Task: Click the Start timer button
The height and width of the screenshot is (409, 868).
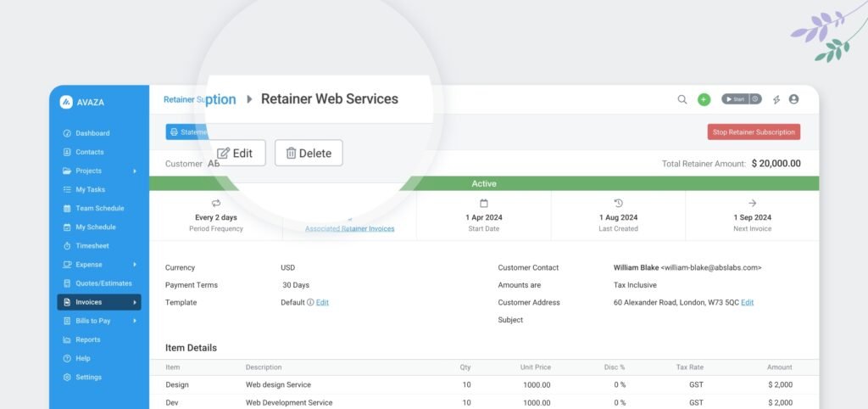Action: (x=734, y=99)
